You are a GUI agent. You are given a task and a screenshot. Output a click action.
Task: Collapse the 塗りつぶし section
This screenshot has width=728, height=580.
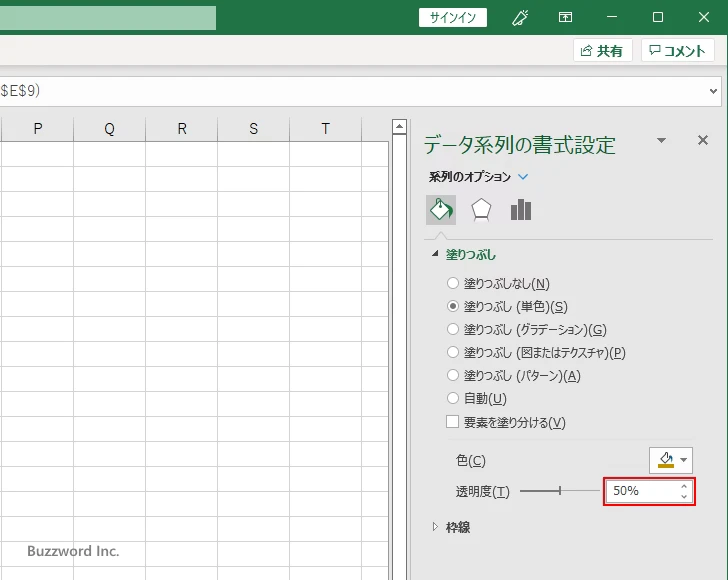(x=435, y=254)
